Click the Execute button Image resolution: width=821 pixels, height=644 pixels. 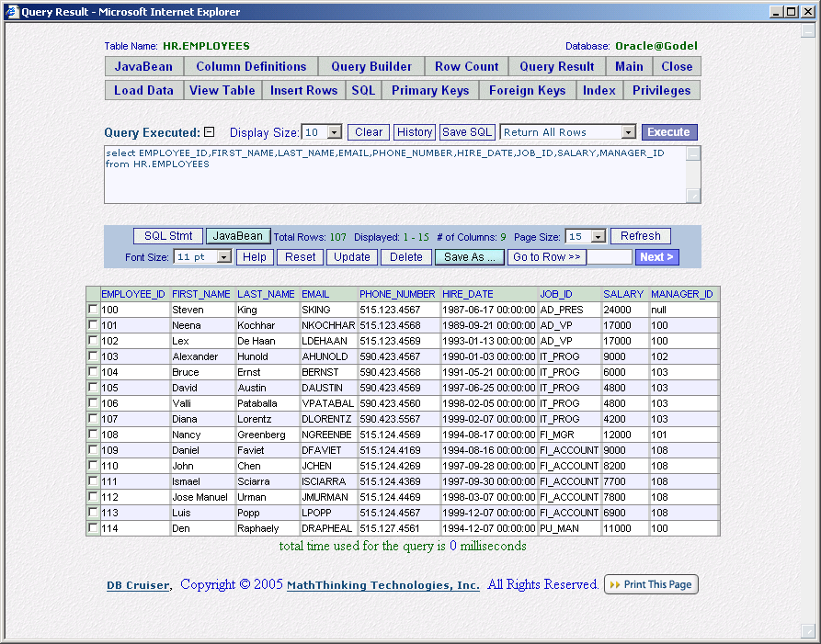point(669,132)
